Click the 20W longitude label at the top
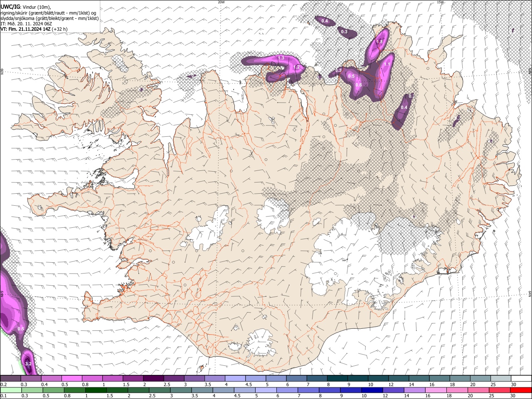 click(221, 2)
